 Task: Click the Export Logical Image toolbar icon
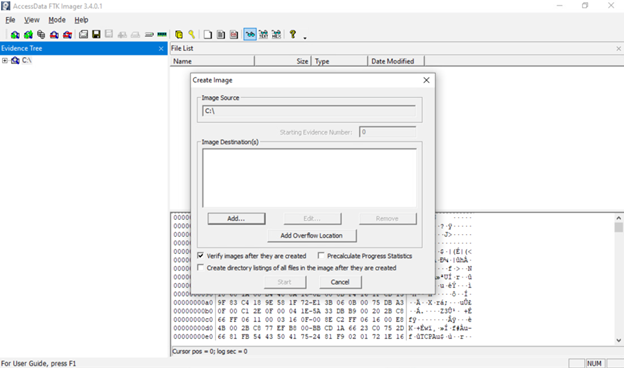tap(109, 34)
